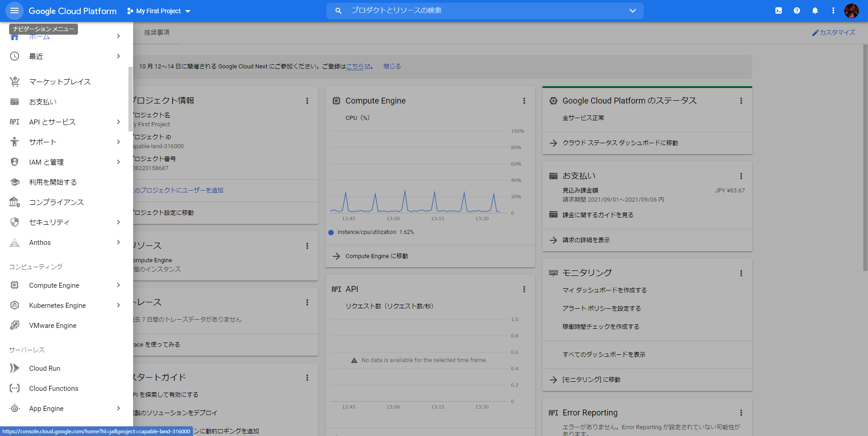
Task: Open 稼働時間チェックを作成する link
Action: [601, 327]
